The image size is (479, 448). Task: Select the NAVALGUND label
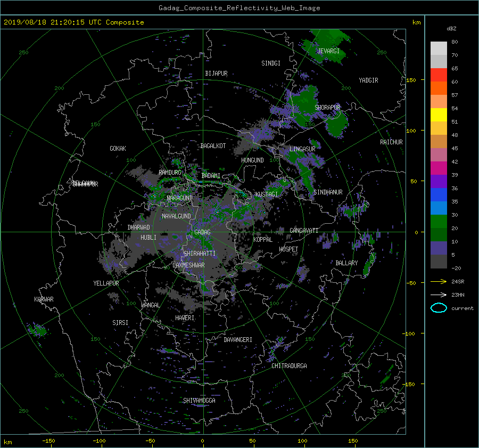pyautogui.click(x=176, y=216)
